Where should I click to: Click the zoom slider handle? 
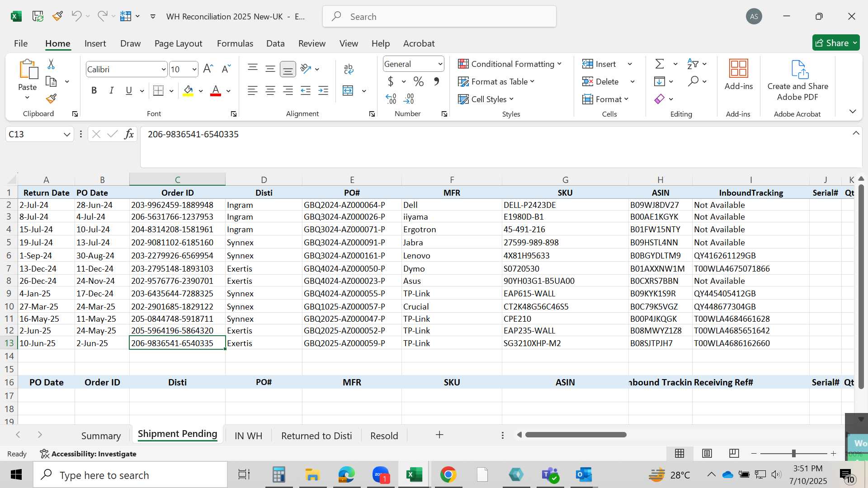(793, 453)
